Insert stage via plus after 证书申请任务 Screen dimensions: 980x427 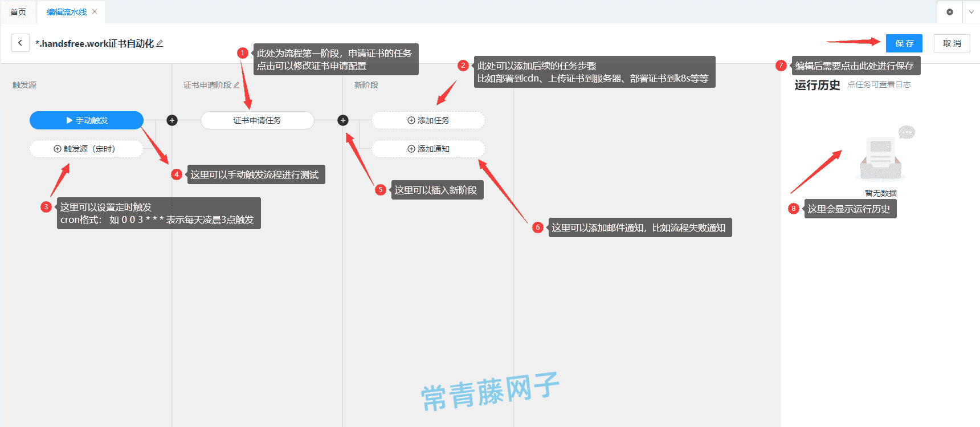click(x=343, y=120)
